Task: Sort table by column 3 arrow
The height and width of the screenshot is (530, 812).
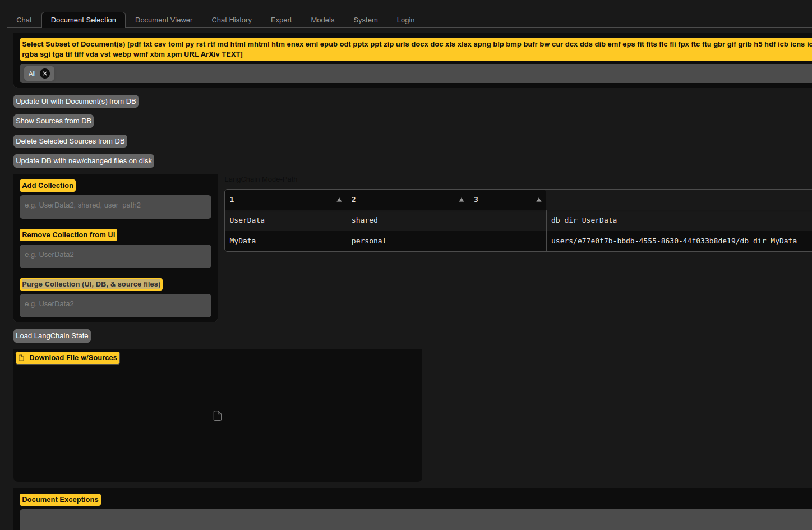Action: [538, 200]
